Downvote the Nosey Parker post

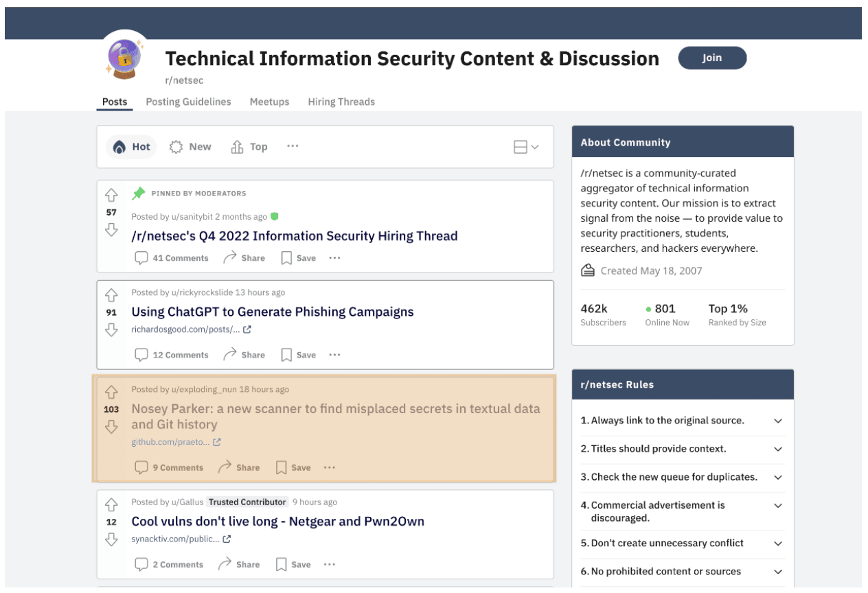click(111, 427)
